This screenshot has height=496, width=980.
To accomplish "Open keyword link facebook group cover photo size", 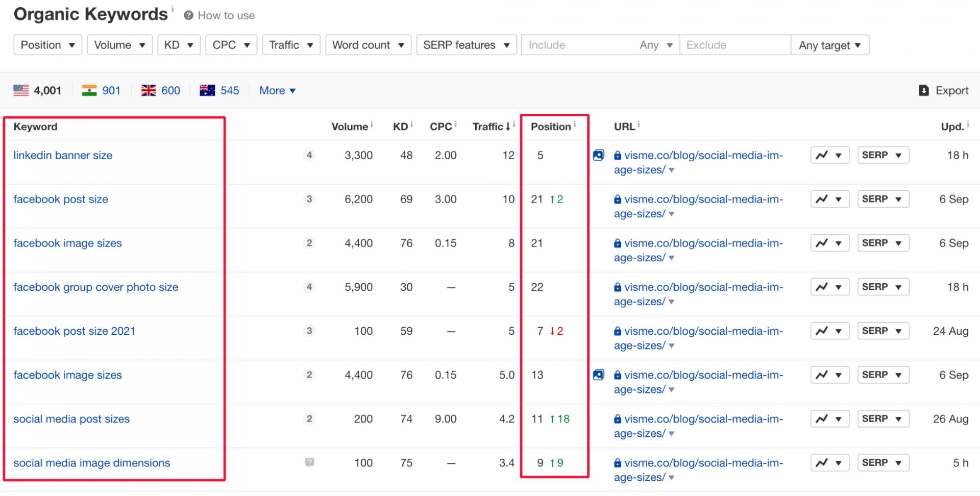I will [96, 287].
